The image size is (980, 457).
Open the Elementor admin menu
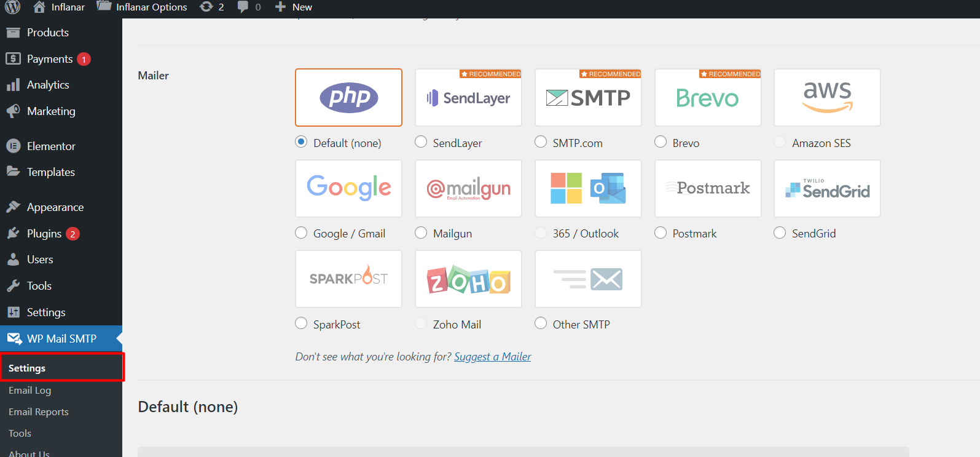coord(61,146)
